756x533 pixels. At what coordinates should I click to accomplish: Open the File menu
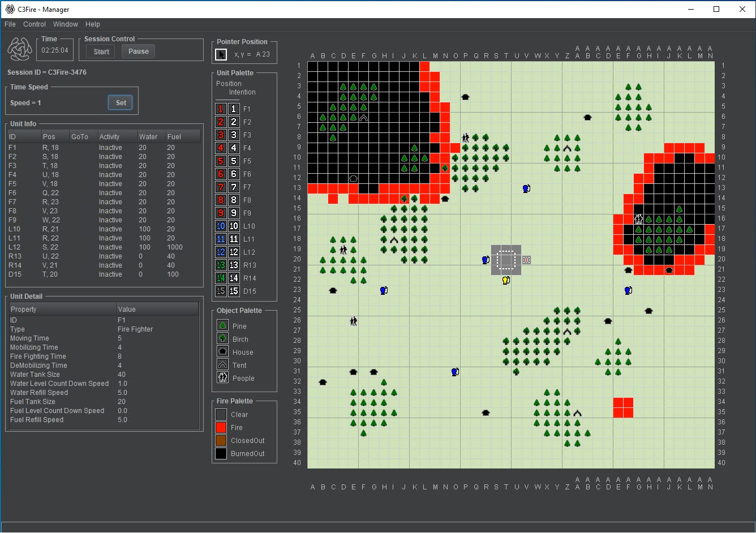10,24
